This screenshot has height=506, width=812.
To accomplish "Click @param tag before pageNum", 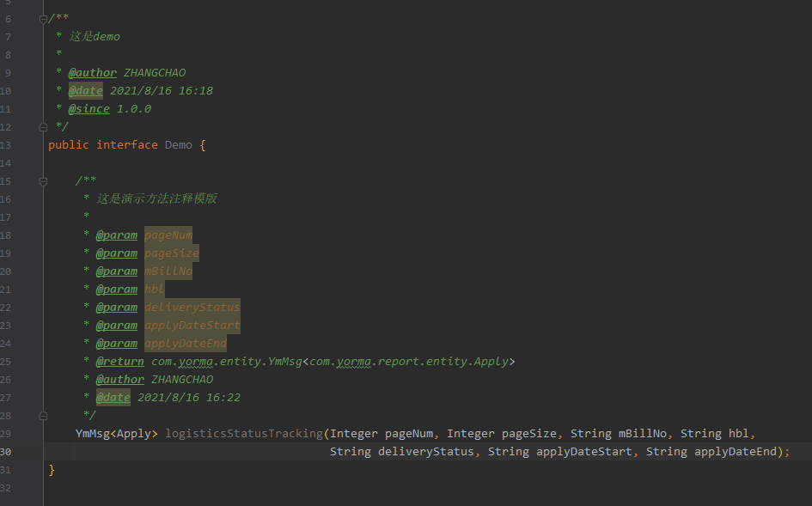I will [x=117, y=235].
